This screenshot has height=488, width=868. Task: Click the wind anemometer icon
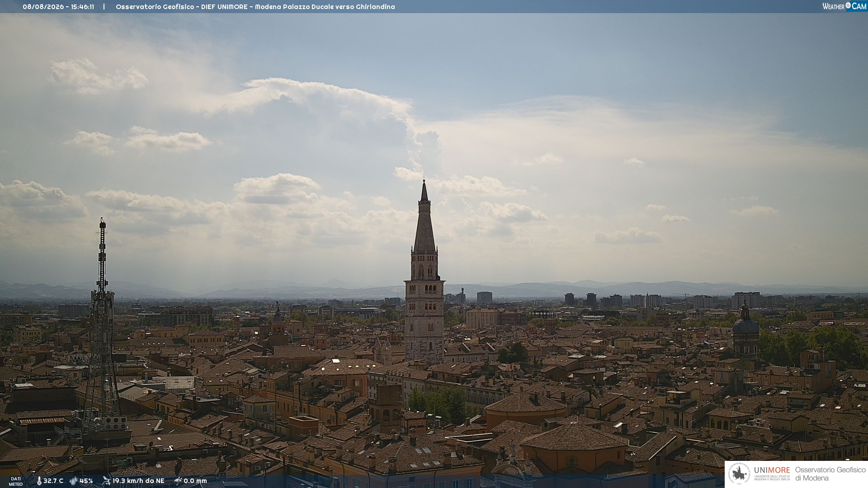tap(106, 481)
